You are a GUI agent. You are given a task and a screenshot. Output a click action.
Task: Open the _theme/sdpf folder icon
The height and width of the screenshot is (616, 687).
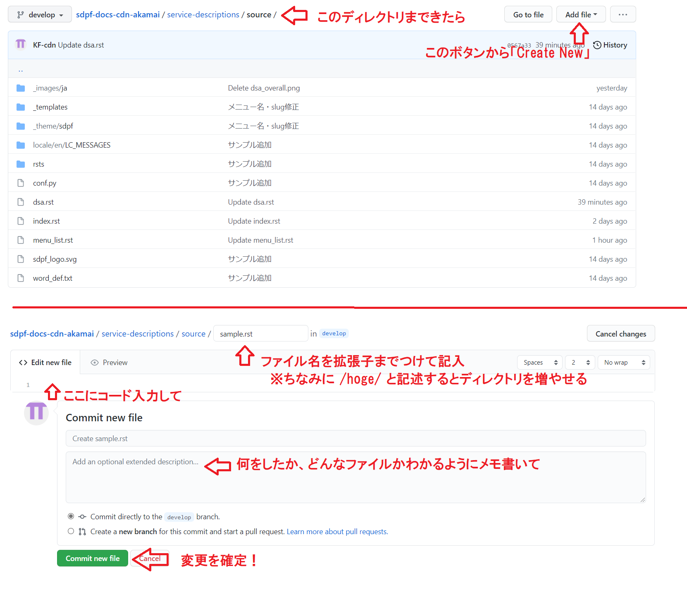point(21,126)
